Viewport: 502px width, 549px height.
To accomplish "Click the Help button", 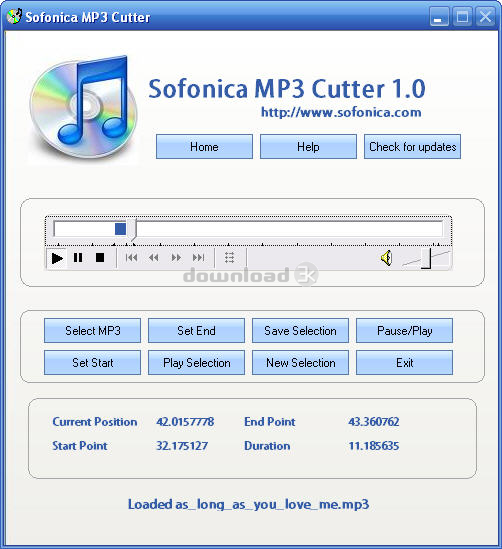I will click(x=308, y=146).
